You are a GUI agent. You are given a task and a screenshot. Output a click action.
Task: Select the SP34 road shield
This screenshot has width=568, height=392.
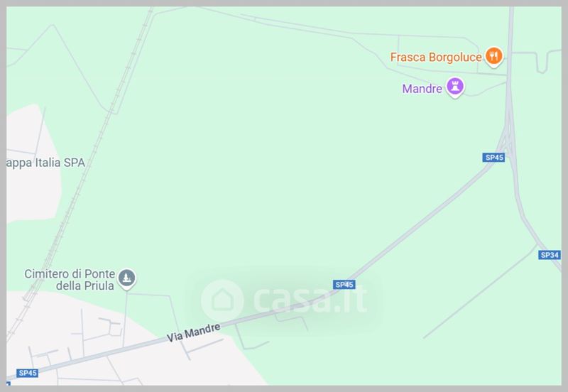(x=549, y=255)
